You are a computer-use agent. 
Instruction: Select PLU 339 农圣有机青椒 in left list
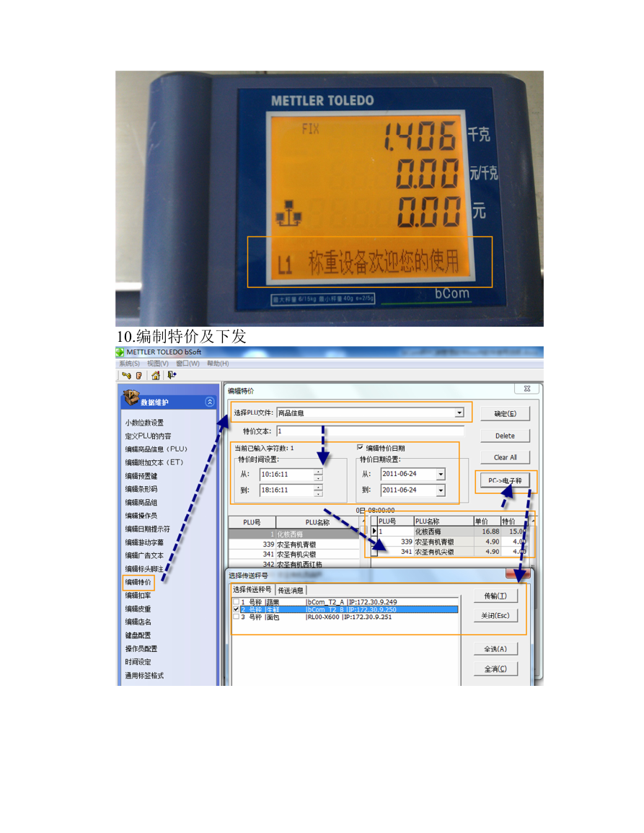pyautogui.click(x=294, y=545)
